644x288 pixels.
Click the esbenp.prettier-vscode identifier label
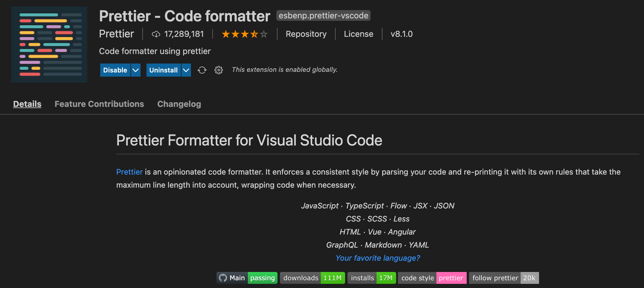click(323, 15)
